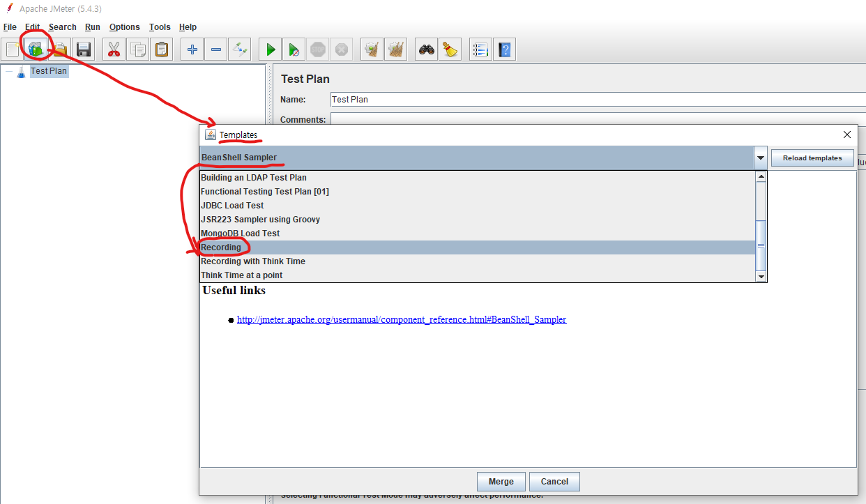This screenshot has height=504, width=866.
Task: Click the Shutdown test icon
Action: click(342, 49)
